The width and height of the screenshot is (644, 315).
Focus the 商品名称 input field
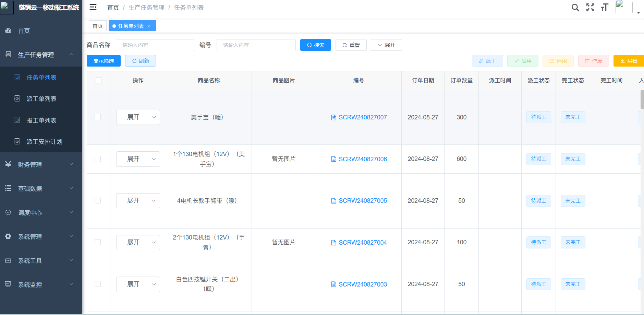[x=155, y=45]
